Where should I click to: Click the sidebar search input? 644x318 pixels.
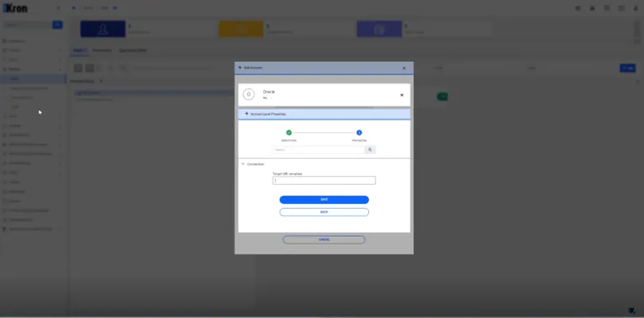(27, 25)
